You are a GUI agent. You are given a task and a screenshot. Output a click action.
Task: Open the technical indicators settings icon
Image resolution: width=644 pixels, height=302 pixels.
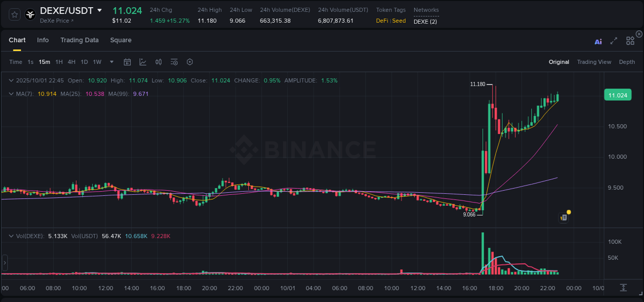point(174,61)
